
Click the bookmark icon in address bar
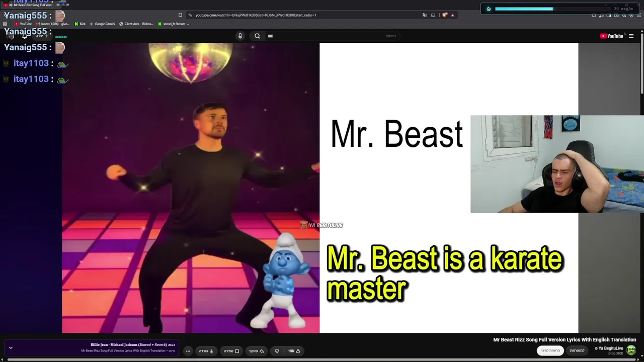coord(180,15)
